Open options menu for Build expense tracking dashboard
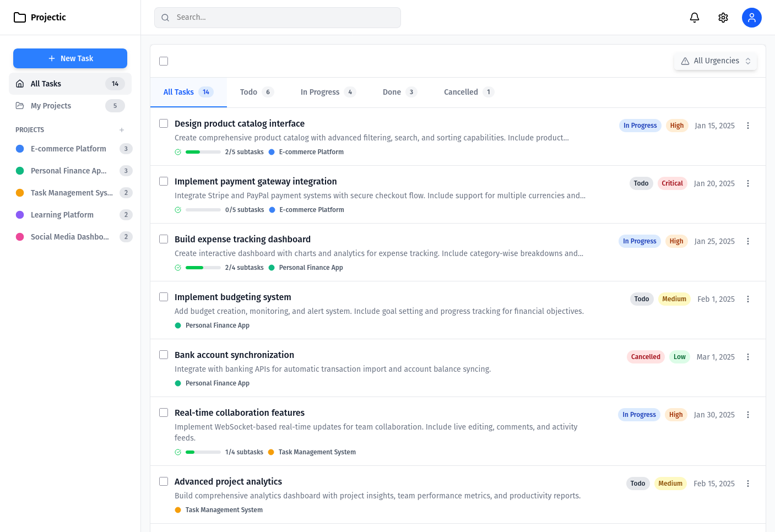This screenshot has height=532, width=775. (x=748, y=241)
